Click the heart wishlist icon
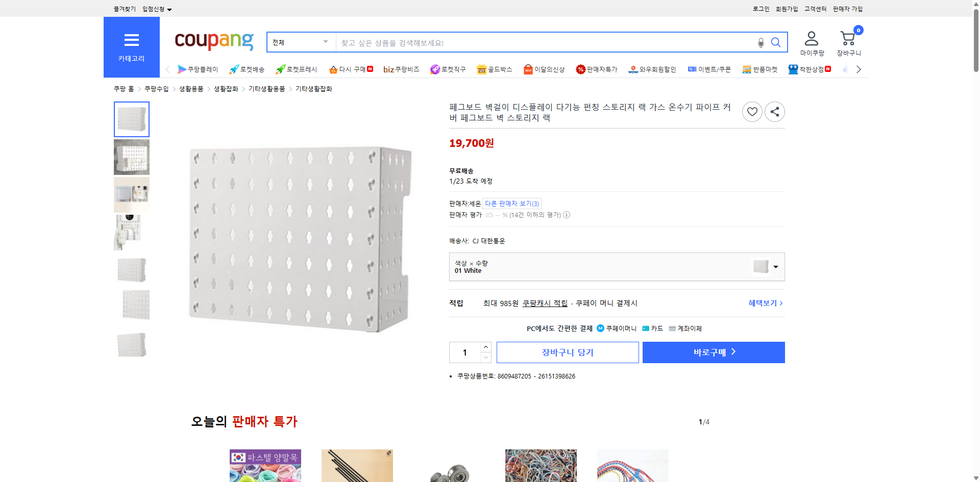The image size is (980, 482). click(x=752, y=111)
